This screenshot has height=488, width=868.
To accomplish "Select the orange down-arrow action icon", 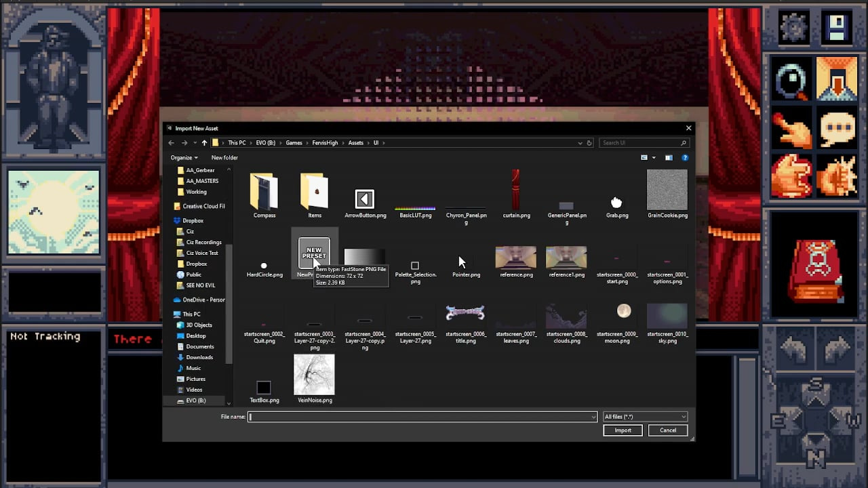I will coord(837,80).
